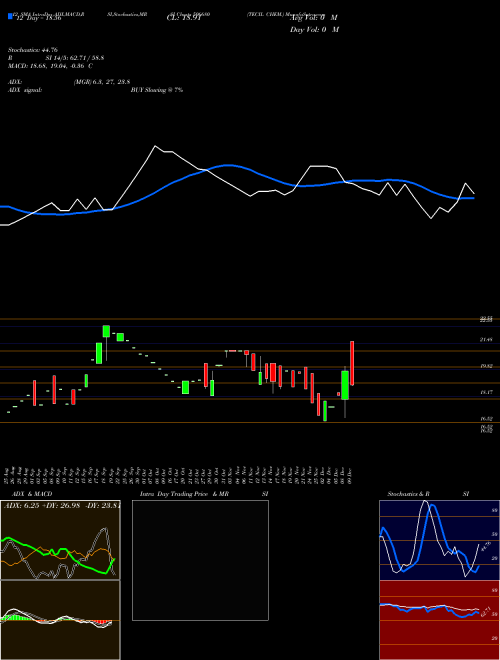Click the 'MACD: 18.68, 19.04, -0.36 C' line
This screenshot has width=500, height=660.
[50, 66]
